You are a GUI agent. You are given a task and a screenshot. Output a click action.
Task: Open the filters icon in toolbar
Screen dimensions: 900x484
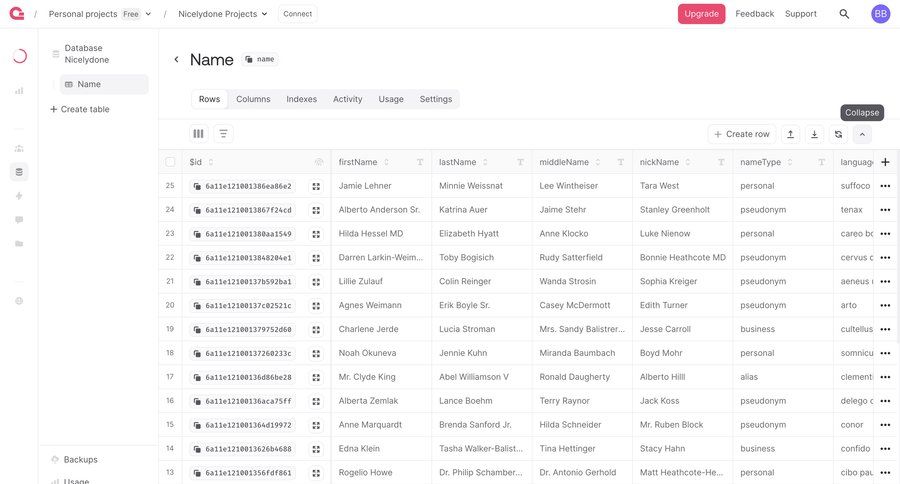[x=223, y=134]
